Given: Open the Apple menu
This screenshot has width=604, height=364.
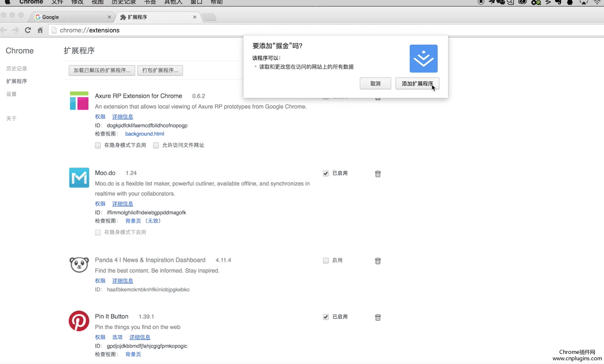Looking at the screenshot, I should pos(7,2).
